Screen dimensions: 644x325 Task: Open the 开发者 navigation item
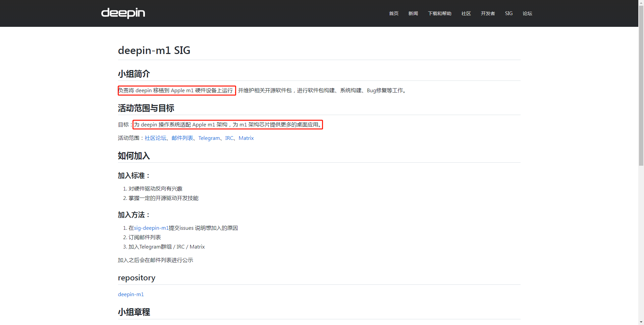[x=488, y=13]
